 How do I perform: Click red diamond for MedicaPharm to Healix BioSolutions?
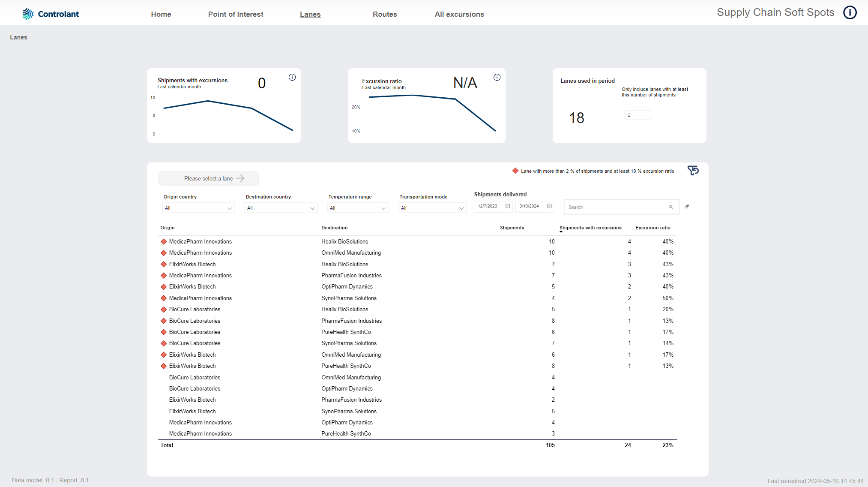point(164,242)
